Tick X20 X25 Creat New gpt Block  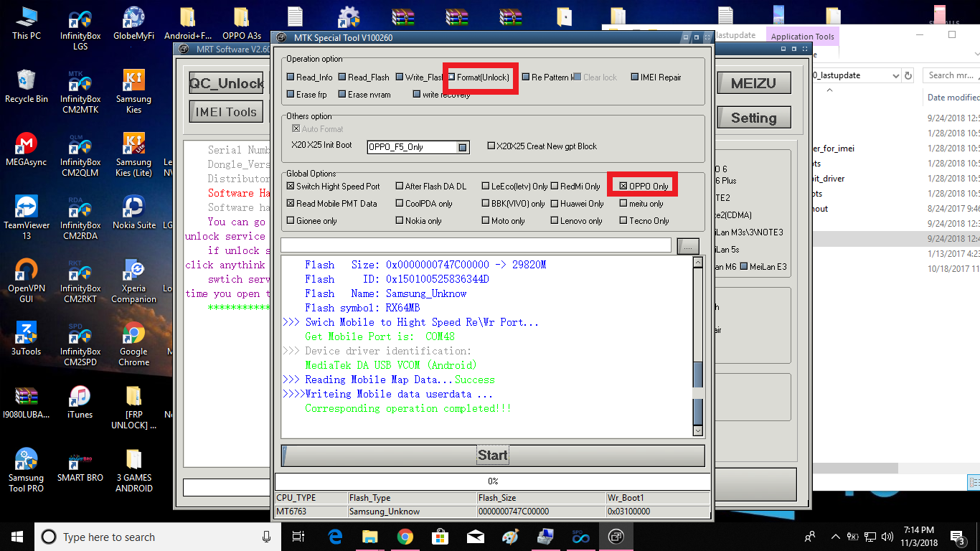point(491,146)
